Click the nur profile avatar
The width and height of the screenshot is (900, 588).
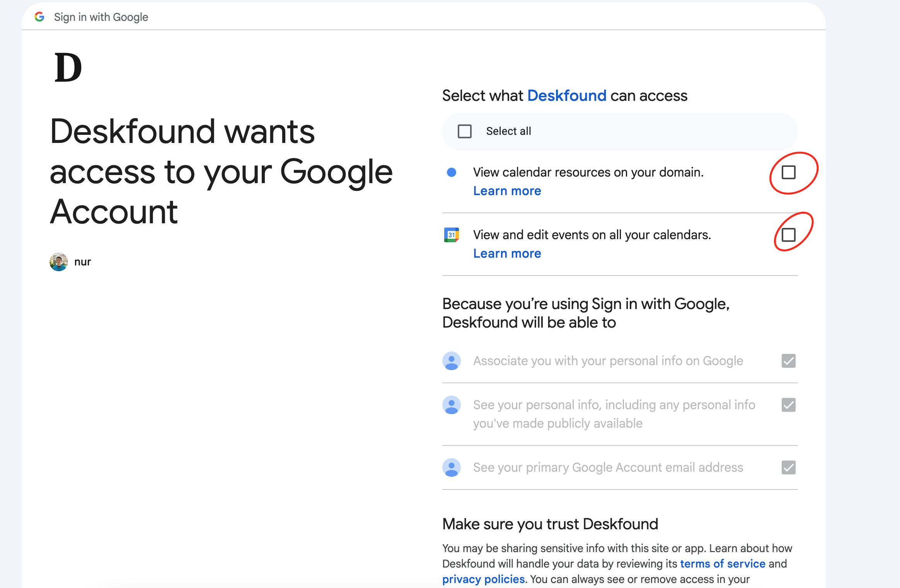pyautogui.click(x=59, y=262)
